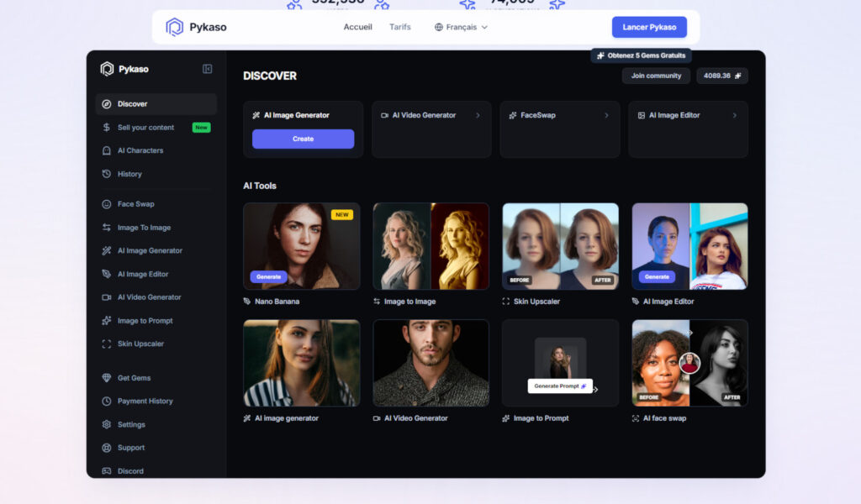Open AI Characters from the sidebar
861x504 pixels.
(156, 151)
